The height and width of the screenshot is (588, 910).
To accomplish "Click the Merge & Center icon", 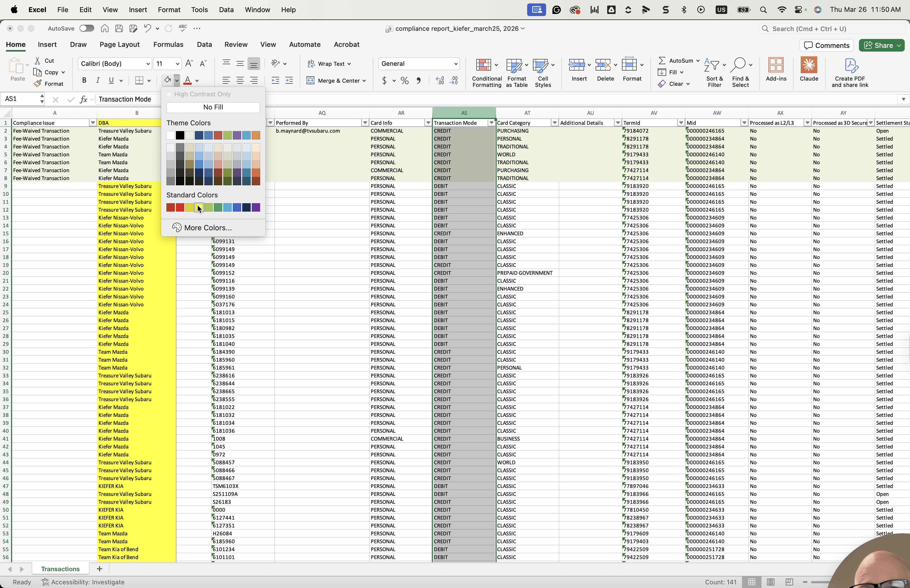I will tap(310, 80).
